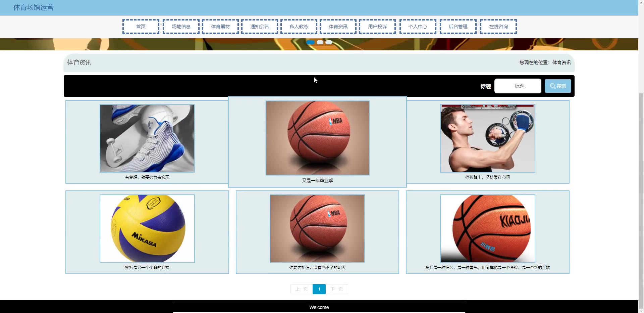This screenshot has width=644, height=313.
Task: Open the article 有梦想，就要努力去实现
Action: 147,177
